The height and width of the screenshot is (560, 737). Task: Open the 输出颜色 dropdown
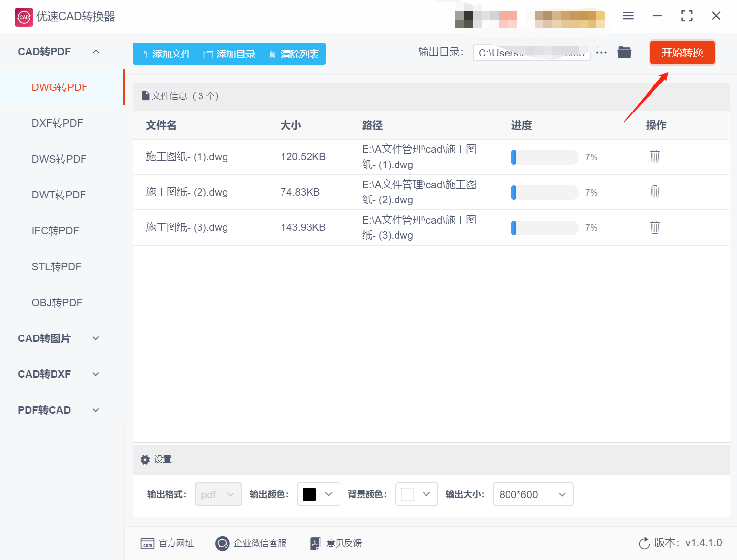tap(318, 494)
